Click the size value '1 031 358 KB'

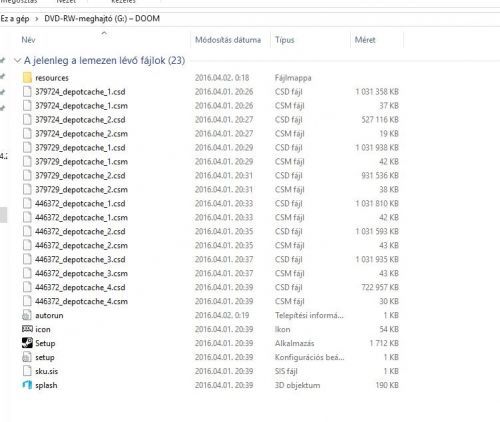pyautogui.click(x=377, y=92)
